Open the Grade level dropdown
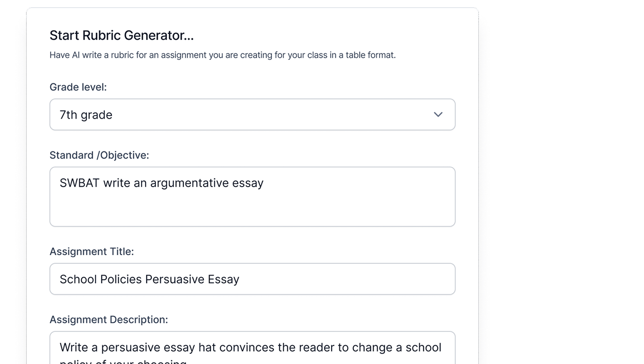644x364 pixels. point(252,115)
